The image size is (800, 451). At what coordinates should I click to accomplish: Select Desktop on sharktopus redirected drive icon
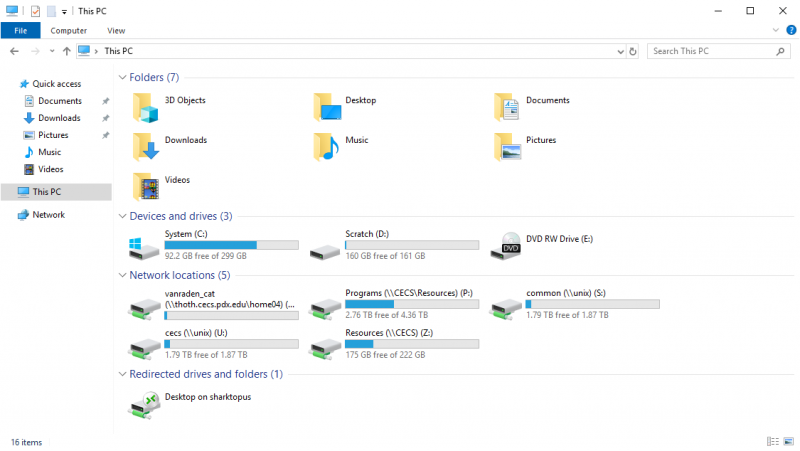click(x=145, y=406)
